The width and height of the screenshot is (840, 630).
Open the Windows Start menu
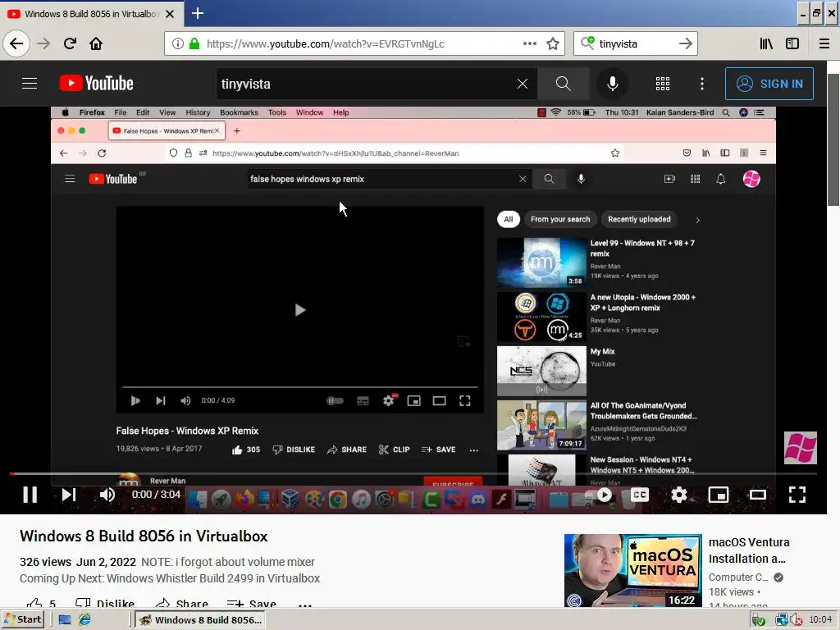(x=22, y=619)
